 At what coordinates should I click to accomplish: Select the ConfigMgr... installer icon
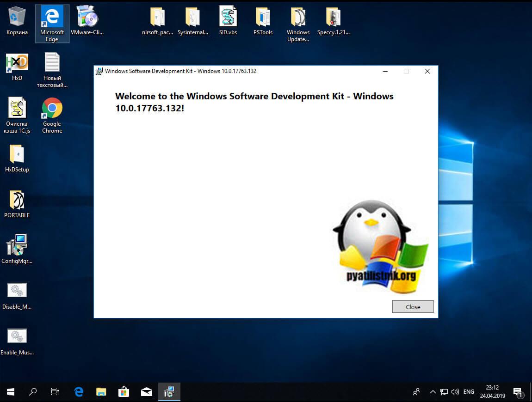(x=17, y=249)
